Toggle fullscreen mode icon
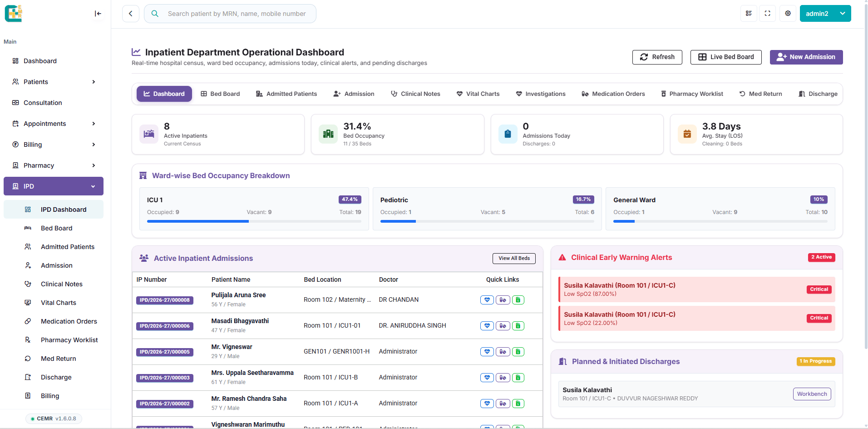This screenshot has width=868, height=429. [768, 14]
